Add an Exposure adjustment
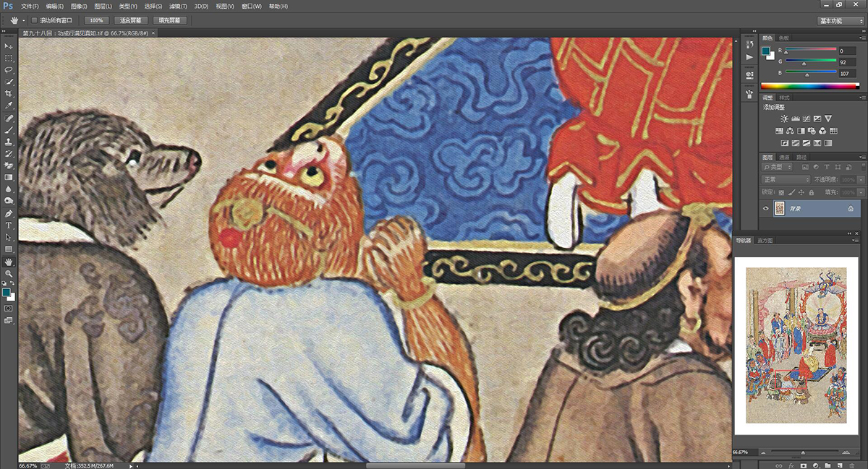This screenshot has height=469, width=868. click(x=817, y=119)
